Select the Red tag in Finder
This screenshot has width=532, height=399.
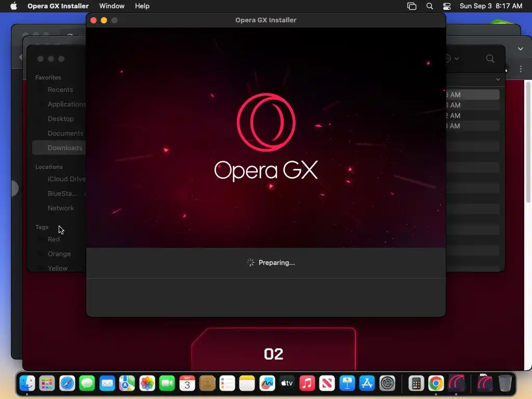[x=54, y=239]
